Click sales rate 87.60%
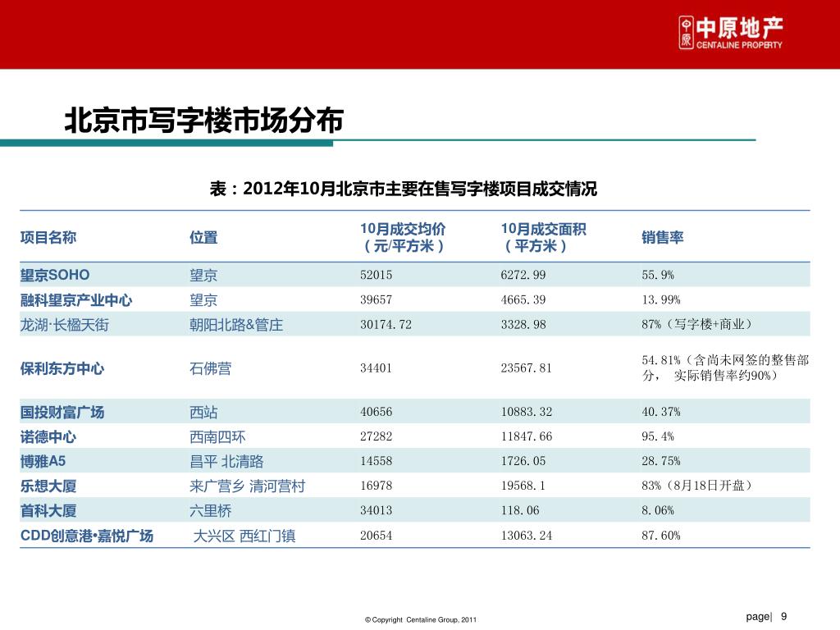840x630 pixels. [x=661, y=536]
